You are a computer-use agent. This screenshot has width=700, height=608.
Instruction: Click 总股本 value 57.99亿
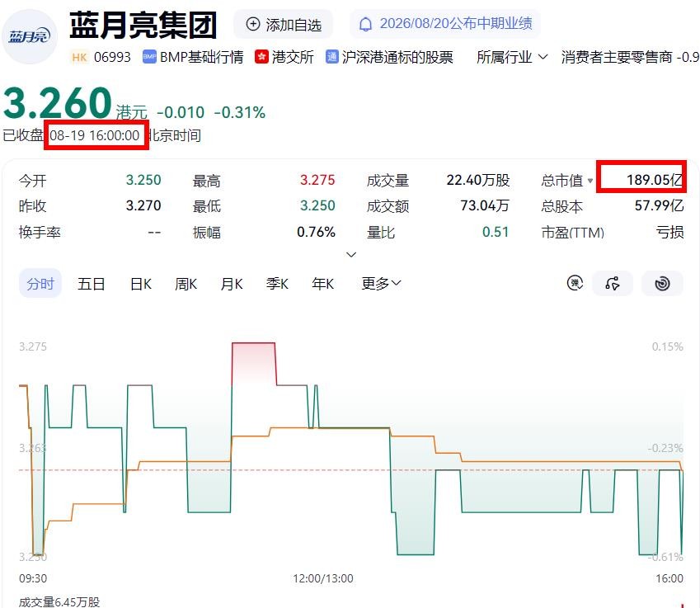(659, 205)
